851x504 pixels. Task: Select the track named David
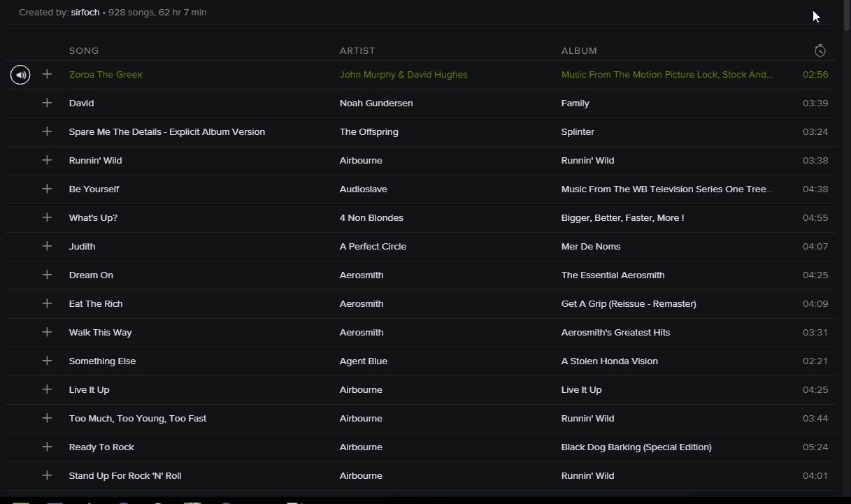tap(81, 103)
